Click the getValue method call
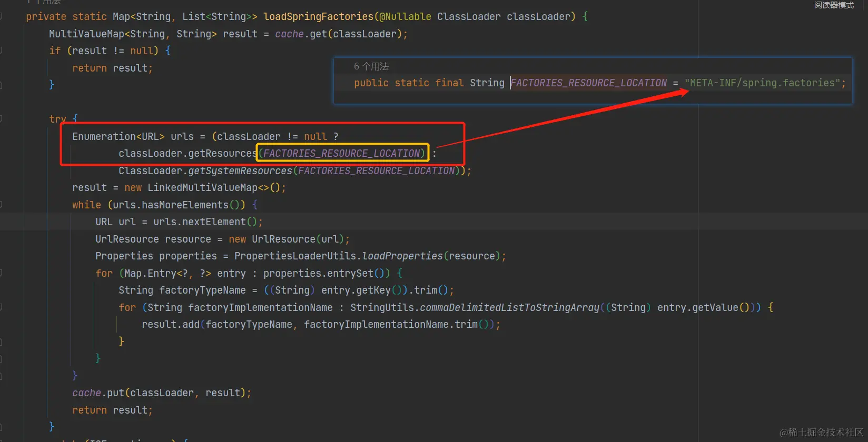 (x=715, y=308)
